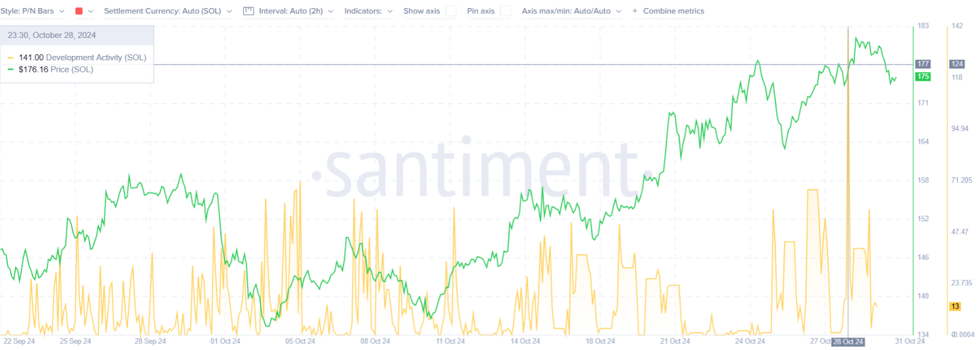Viewport: 980px width, 350px height.
Task: Click the 28 Oct 24 date marker
Action: point(848,341)
